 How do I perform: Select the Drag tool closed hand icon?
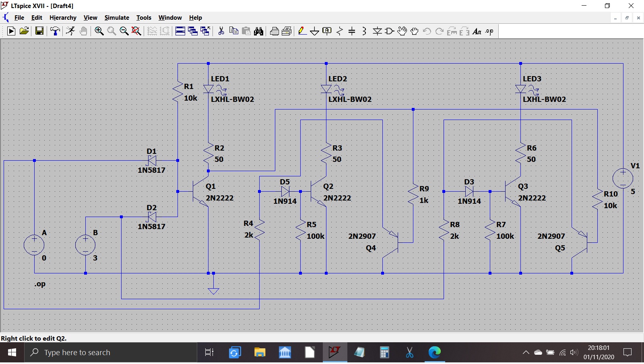point(415,31)
